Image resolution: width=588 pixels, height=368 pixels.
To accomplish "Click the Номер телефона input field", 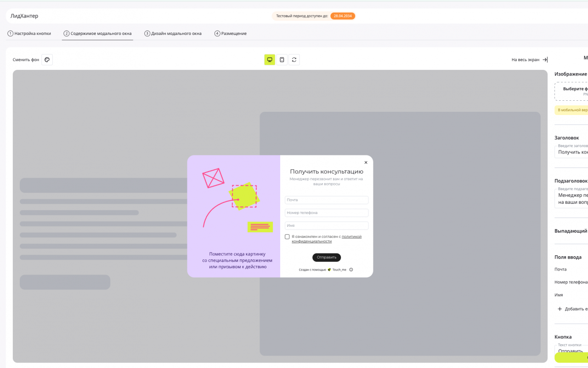I will coord(327,213).
